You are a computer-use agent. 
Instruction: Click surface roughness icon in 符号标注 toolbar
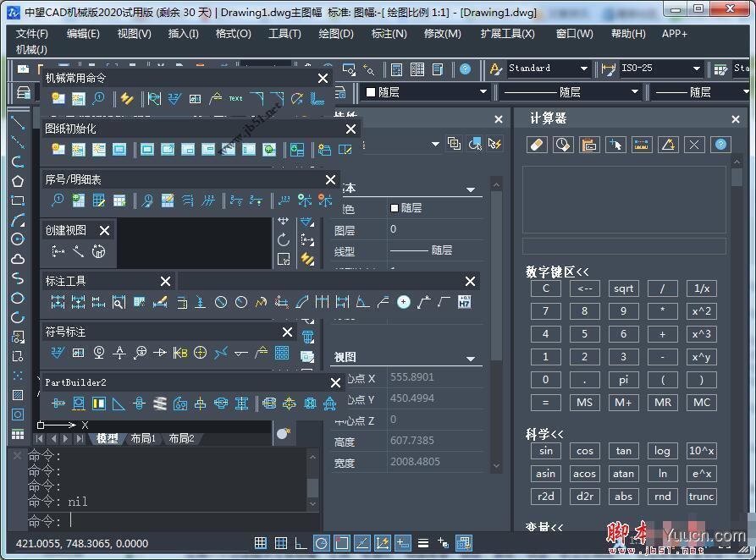click(58, 353)
